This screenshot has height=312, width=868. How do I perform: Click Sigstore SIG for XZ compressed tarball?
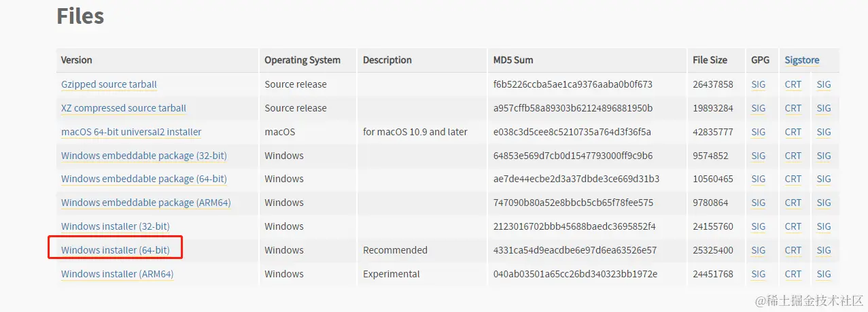point(824,108)
